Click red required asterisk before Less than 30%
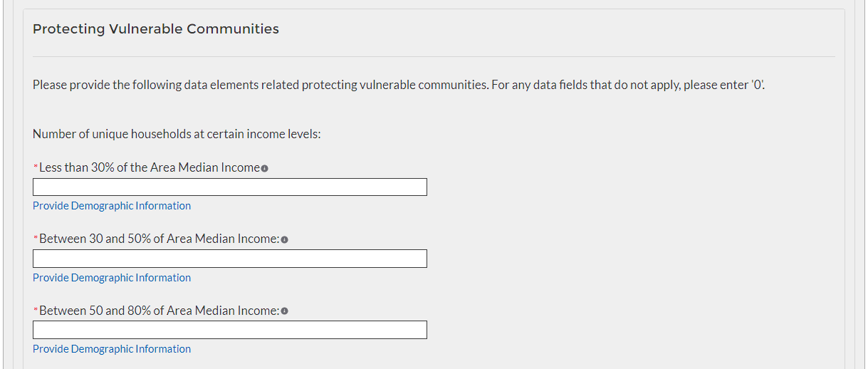 tap(36, 168)
